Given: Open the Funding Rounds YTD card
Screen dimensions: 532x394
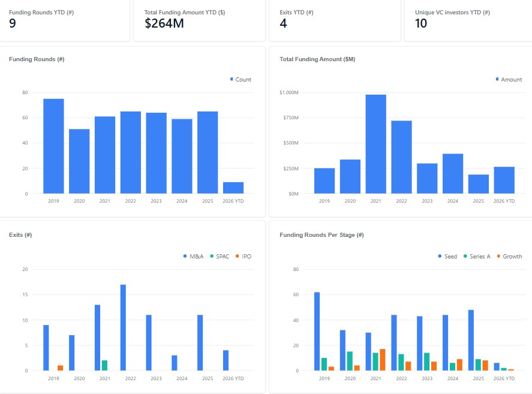Looking at the screenshot, I should [x=64, y=20].
